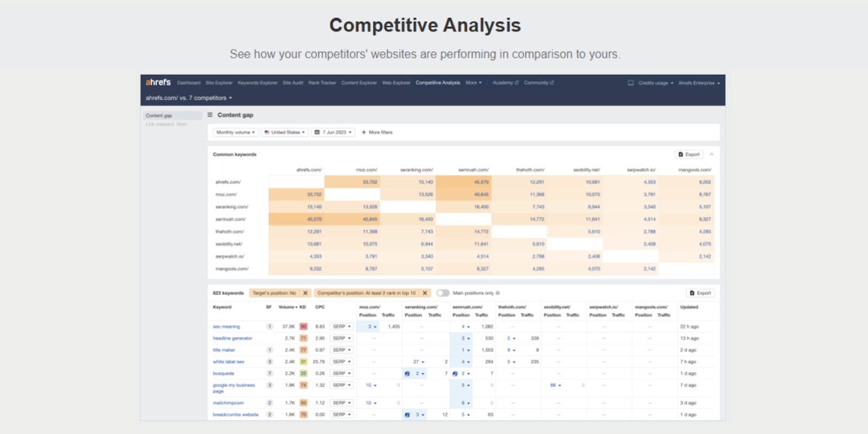Export the Common keywords table
868x434 pixels.
[689, 155]
